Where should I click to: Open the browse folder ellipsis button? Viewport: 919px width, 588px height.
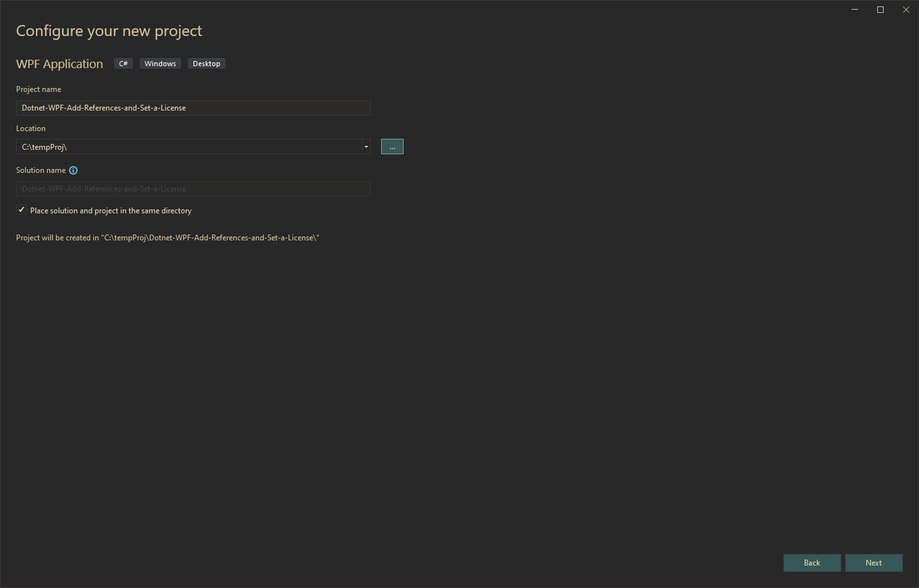tap(392, 147)
